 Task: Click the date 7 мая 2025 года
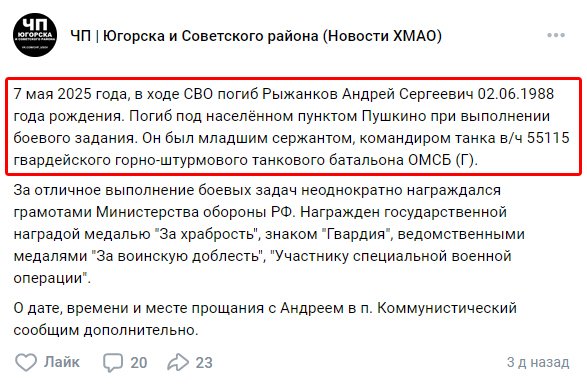click(x=70, y=94)
